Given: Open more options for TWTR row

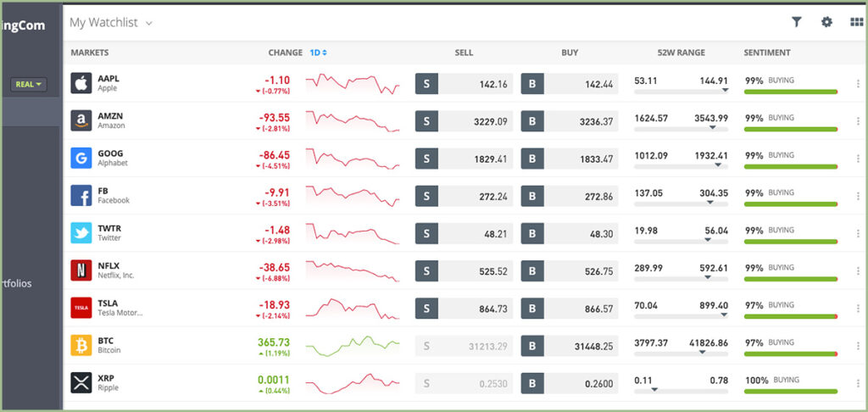Looking at the screenshot, I should click(858, 233).
